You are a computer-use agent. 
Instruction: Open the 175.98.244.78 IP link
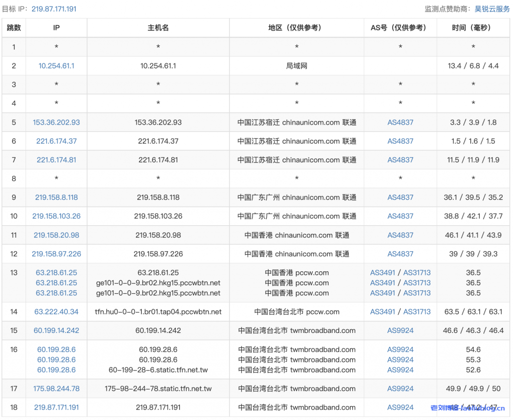57,388
